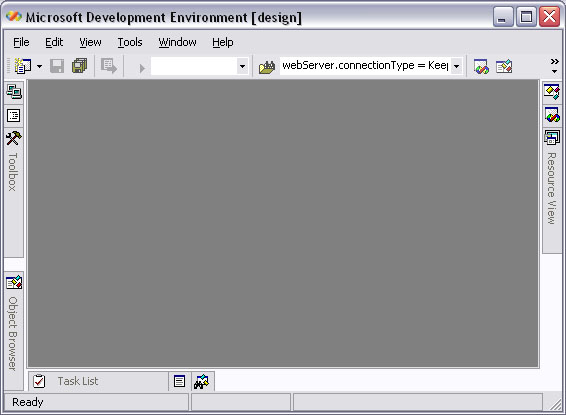The width and height of the screenshot is (566, 415).
Task: Close the Microsoft Development Environment window
Action: 549,17
